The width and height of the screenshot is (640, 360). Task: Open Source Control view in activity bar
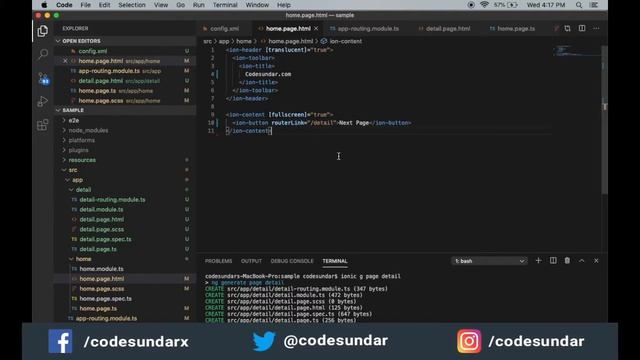43,78
